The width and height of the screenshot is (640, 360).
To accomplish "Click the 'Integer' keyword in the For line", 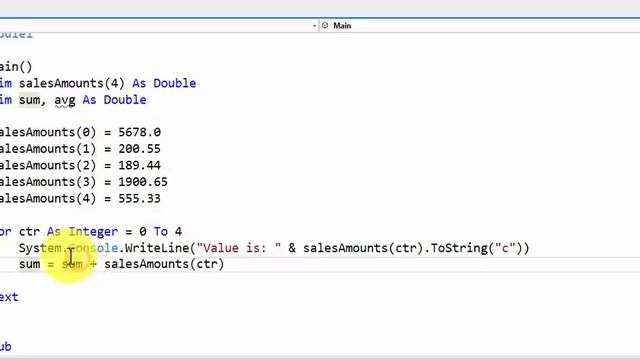I will (93, 232).
